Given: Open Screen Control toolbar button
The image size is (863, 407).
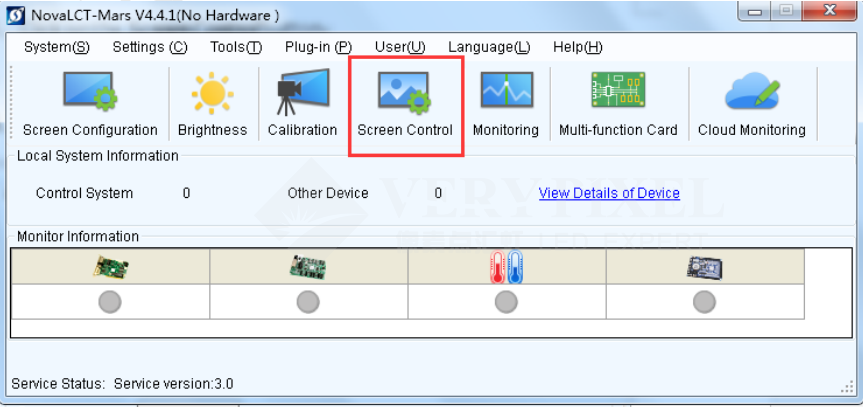Looking at the screenshot, I should [x=405, y=104].
